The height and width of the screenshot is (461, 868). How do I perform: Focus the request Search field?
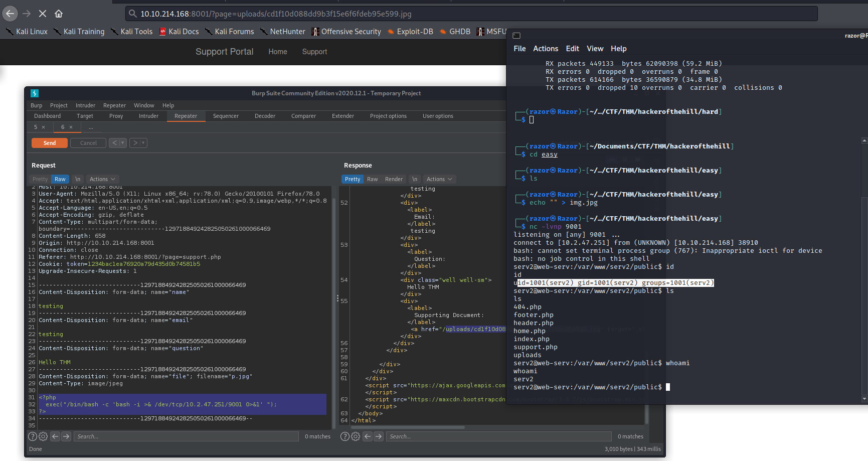186,436
